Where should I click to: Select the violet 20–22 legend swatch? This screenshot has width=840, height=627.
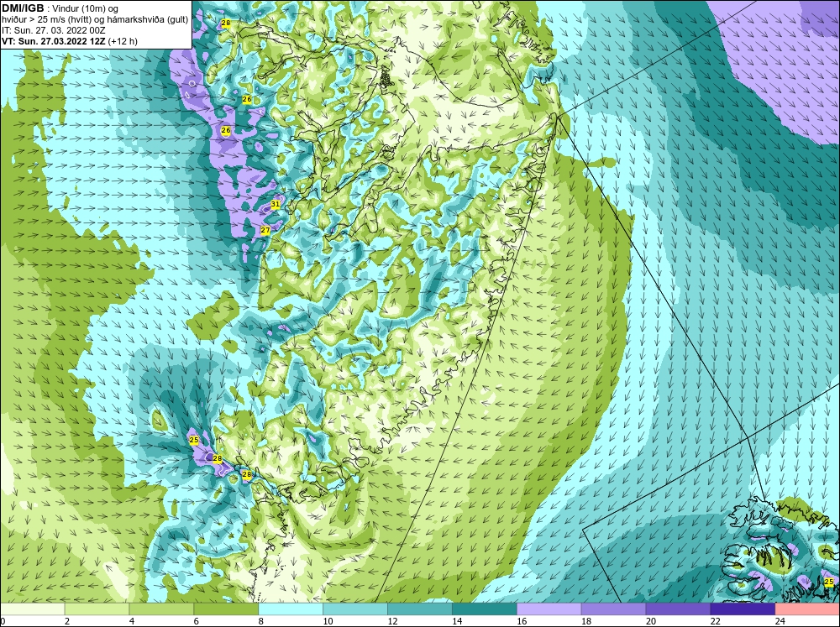click(678, 609)
